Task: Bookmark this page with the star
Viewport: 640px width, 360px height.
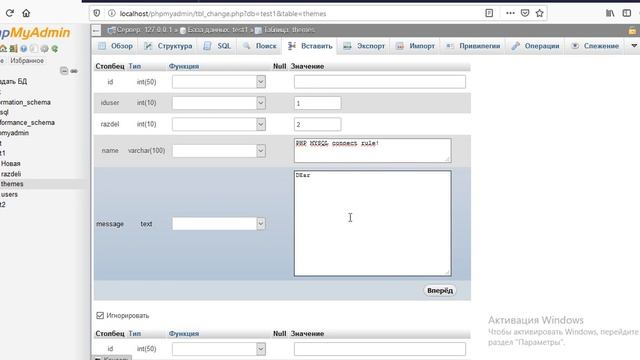Action: point(540,13)
